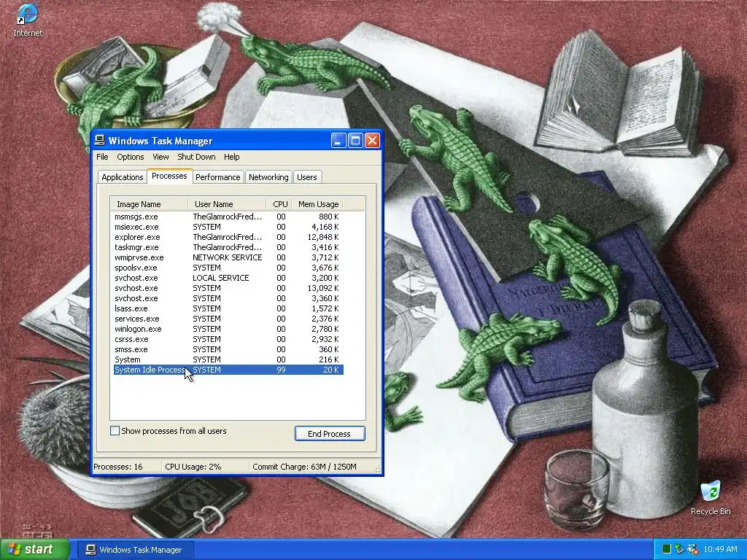Open the Internet Explorer desktop shortcut
The width and height of the screenshot is (747, 560).
pyautogui.click(x=27, y=19)
